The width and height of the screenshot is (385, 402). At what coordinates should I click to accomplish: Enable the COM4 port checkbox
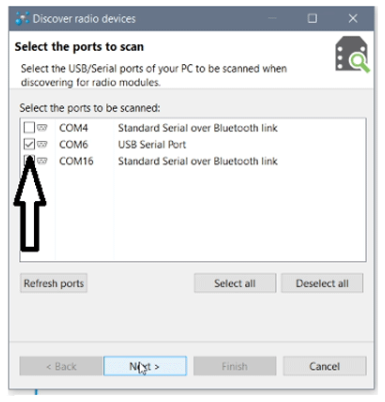29,127
